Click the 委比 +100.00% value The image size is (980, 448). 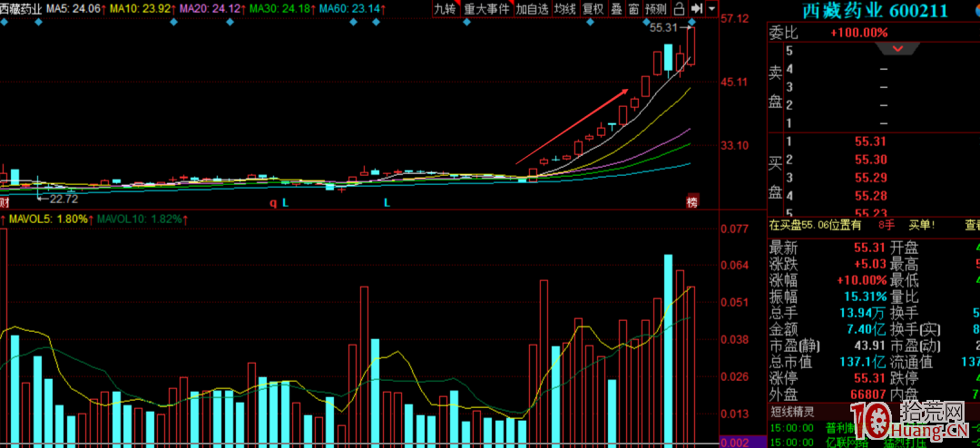click(x=858, y=33)
